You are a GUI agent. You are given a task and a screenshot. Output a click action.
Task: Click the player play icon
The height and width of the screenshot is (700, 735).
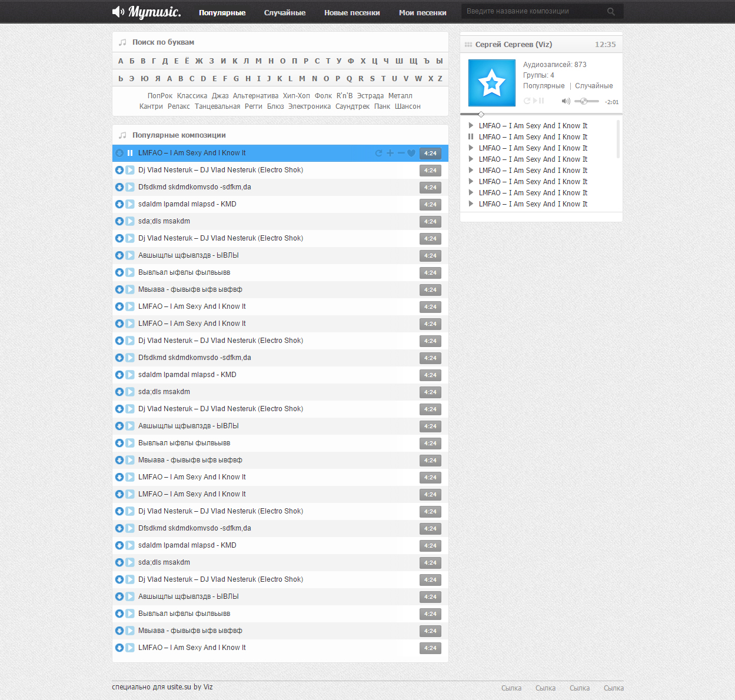click(535, 101)
